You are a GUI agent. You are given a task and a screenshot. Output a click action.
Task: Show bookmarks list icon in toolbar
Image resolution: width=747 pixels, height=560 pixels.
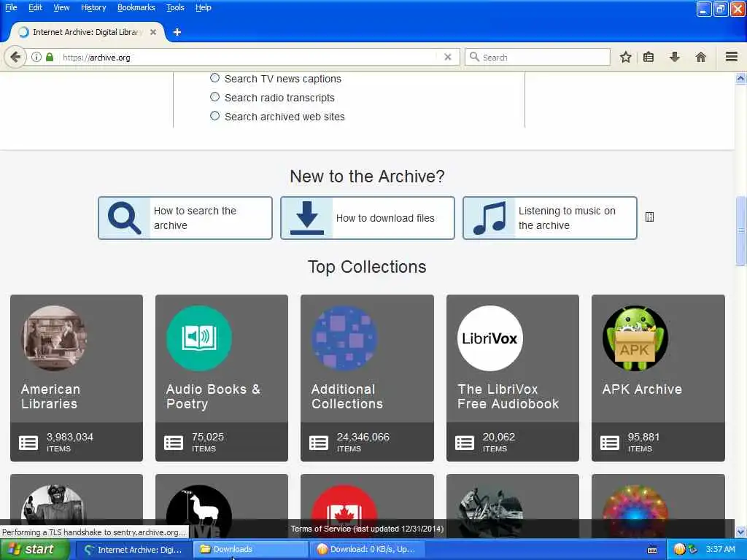[x=649, y=58]
